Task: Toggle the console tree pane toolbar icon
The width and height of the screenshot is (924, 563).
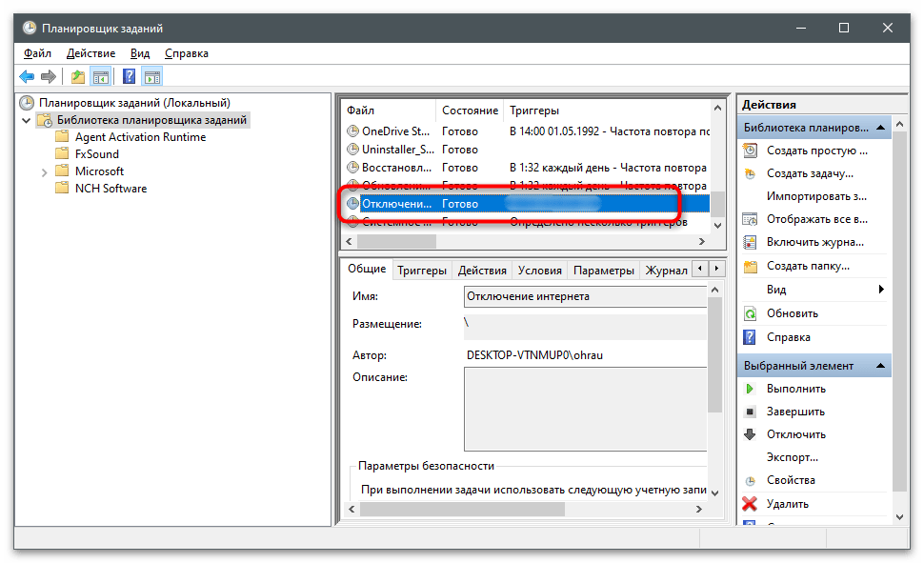Action: [101, 76]
